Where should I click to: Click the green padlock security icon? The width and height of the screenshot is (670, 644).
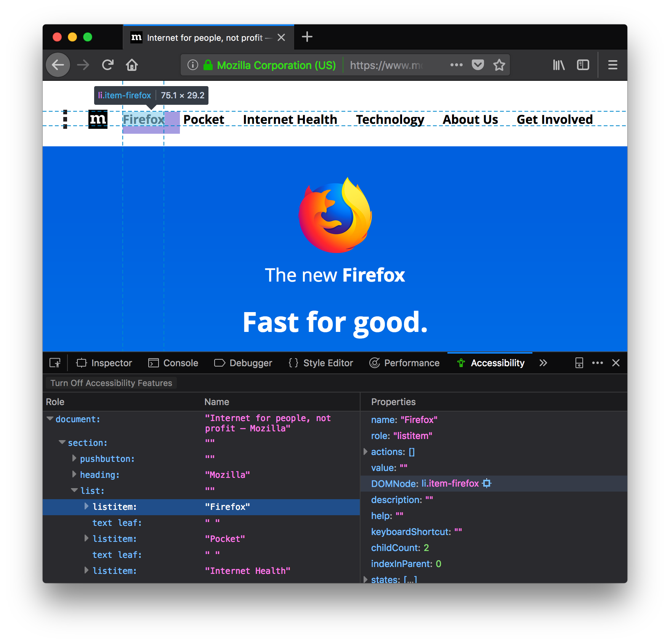pyautogui.click(x=208, y=65)
